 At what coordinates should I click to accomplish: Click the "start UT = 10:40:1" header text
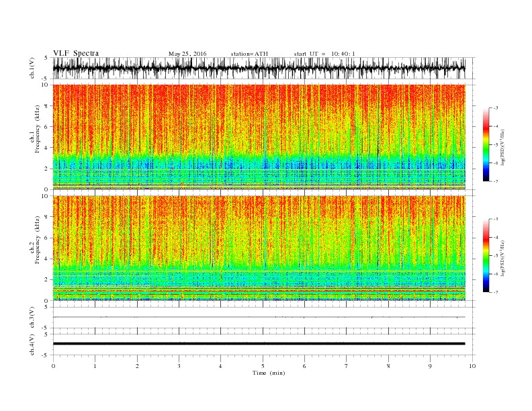pyautogui.click(x=324, y=54)
